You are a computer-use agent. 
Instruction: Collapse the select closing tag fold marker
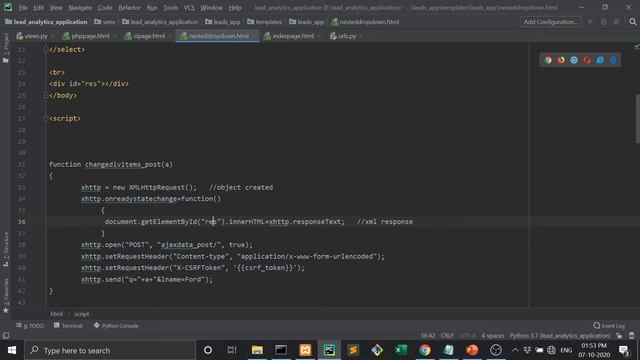[x=45, y=49]
